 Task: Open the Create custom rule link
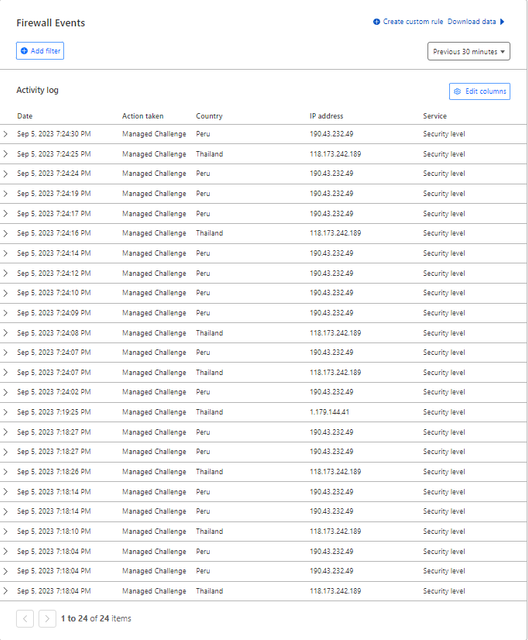click(x=413, y=22)
